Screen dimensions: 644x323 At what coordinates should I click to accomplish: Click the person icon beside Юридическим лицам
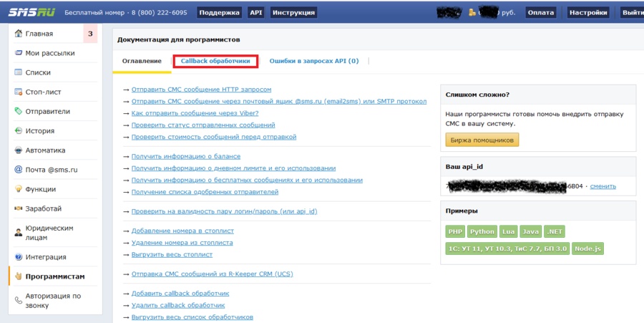[x=18, y=233]
